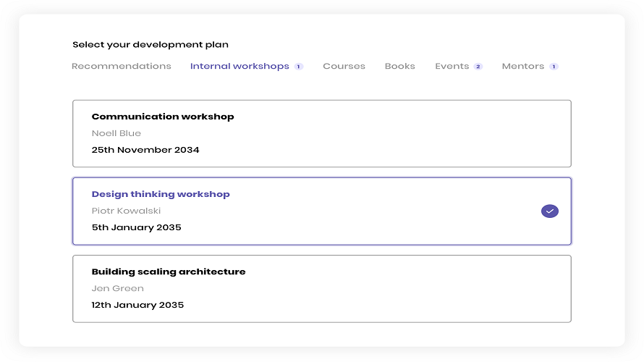Image resolution: width=644 pixels, height=362 pixels.
Task: Click the date 25th November 2034
Action: click(x=145, y=150)
